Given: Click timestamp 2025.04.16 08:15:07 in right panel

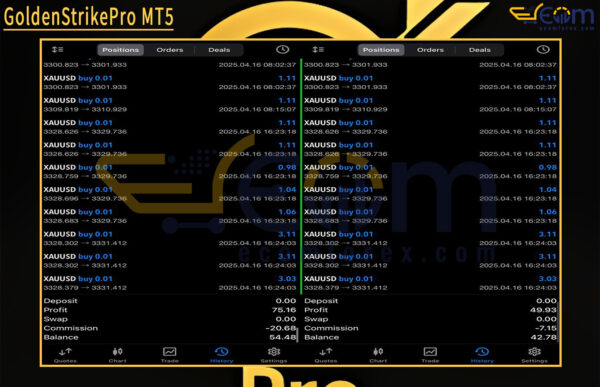Looking at the screenshot, I should 518,109.
